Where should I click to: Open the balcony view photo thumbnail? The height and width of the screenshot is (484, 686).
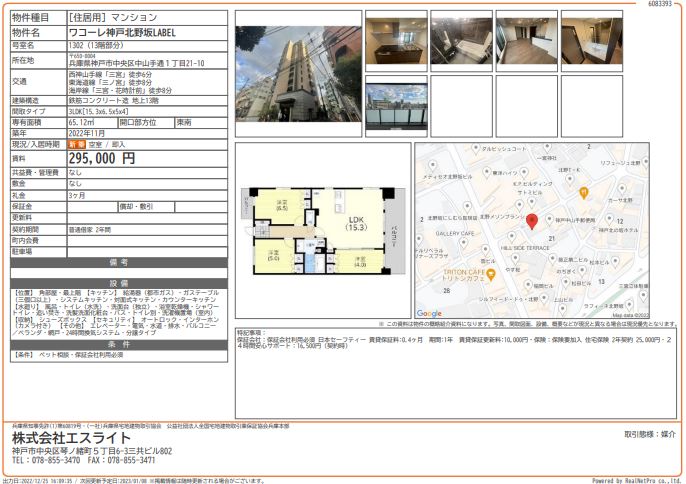396,106
